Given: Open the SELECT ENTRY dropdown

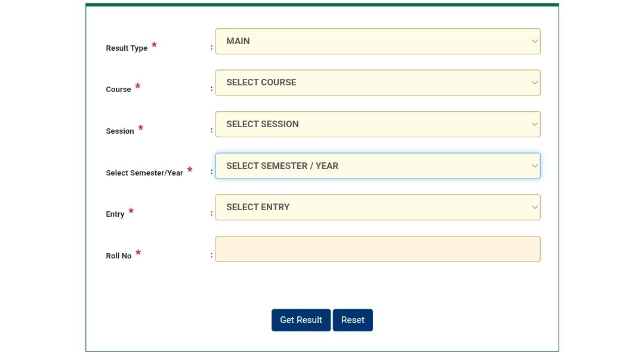Looking at the screenshot, I should (x=377, y=207).
